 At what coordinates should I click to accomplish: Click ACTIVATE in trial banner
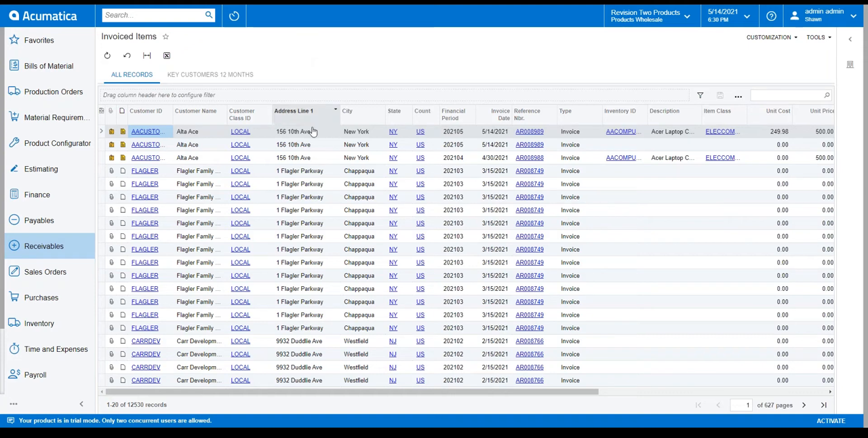(x=831, y=420)
